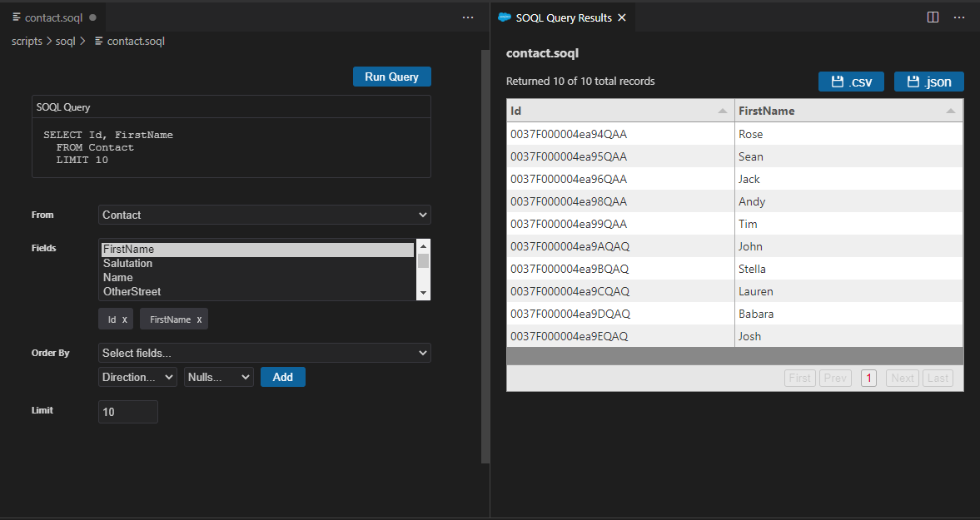The height and width of the screenshot is (520, 980).
Task: Click the Fields list scrollbar thumb
Action: (x=423, y=261)
